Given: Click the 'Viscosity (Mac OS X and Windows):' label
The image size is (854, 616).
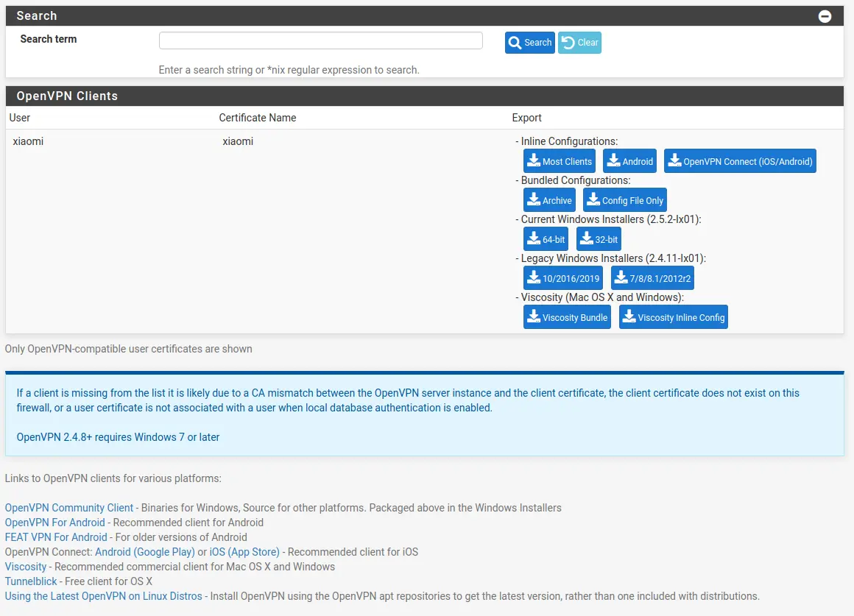Looking at the screenshot, I should click(602, 297).
